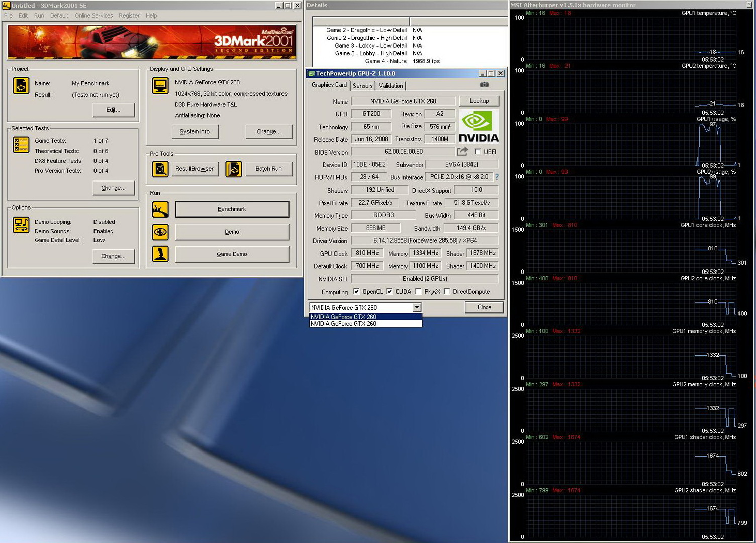Click the Driver Version field

pyautogui.click(x=425, y=241)
